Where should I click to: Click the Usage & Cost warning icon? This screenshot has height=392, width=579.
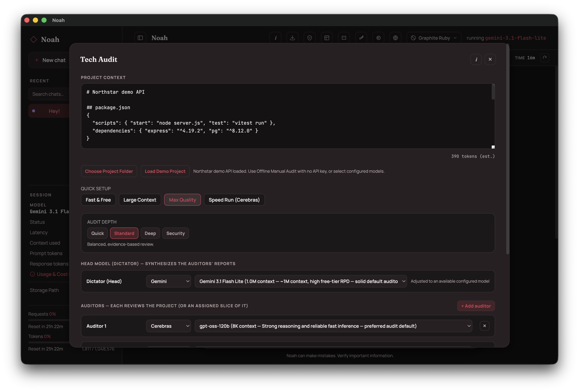click(x=32, y=274)
